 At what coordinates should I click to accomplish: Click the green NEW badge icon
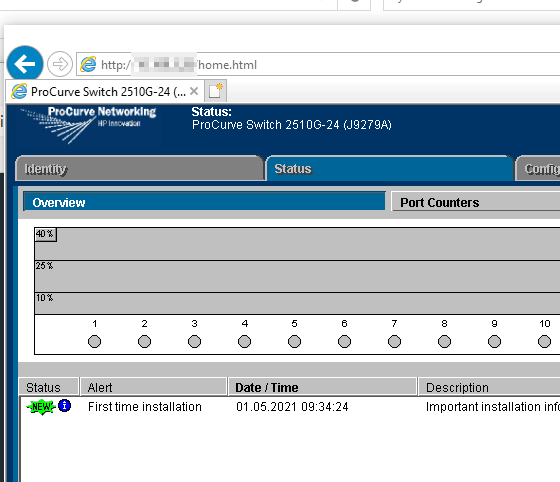tap(41, 407)
